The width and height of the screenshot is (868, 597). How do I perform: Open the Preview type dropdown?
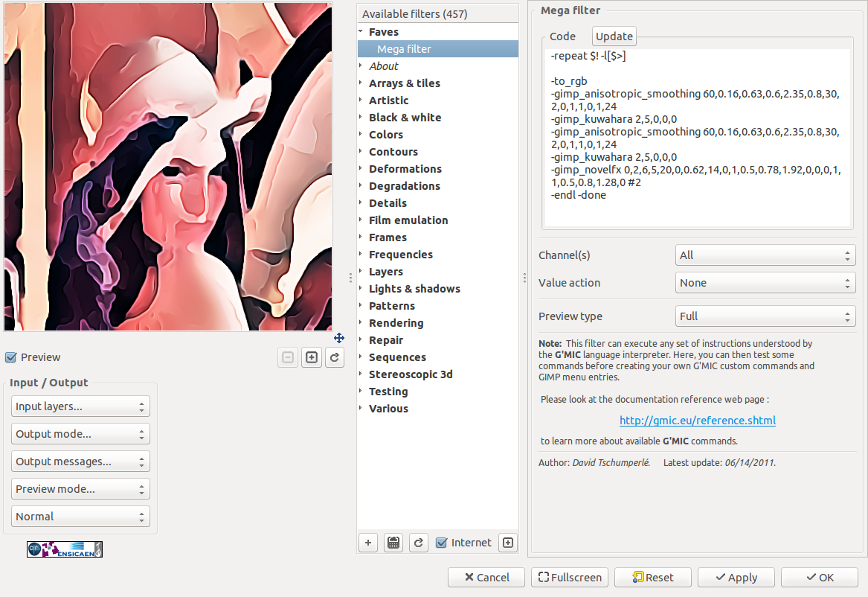click(765, 316)
